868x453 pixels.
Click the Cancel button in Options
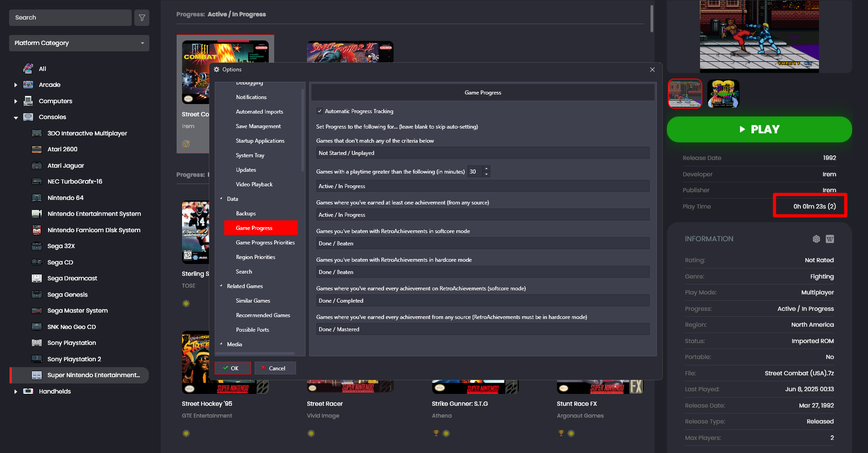pos(275,368)
